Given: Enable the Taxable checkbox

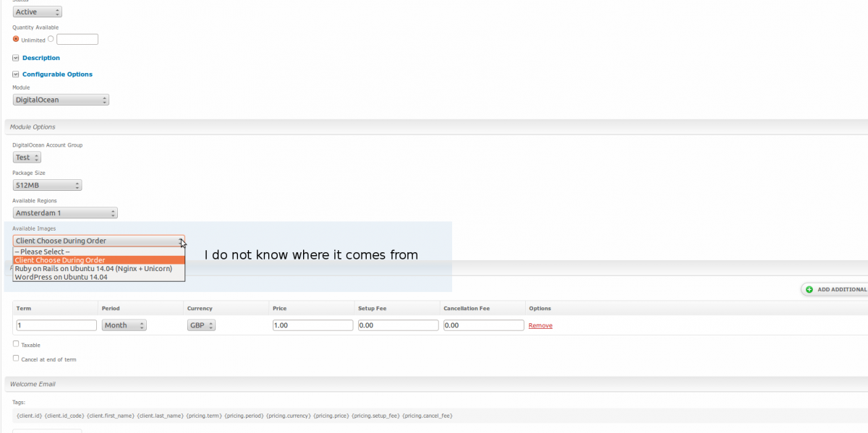Looking at the screenshot, I should point(16,344).
